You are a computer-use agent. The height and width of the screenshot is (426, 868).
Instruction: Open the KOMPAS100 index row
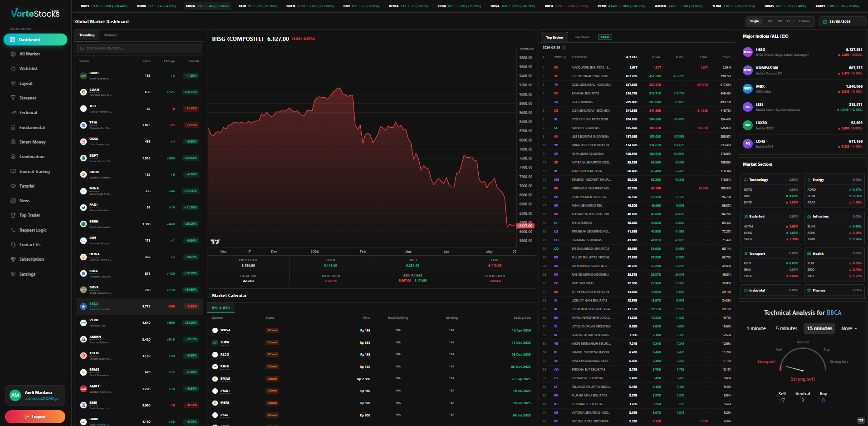pyautogui.click(x=803, y=70)
